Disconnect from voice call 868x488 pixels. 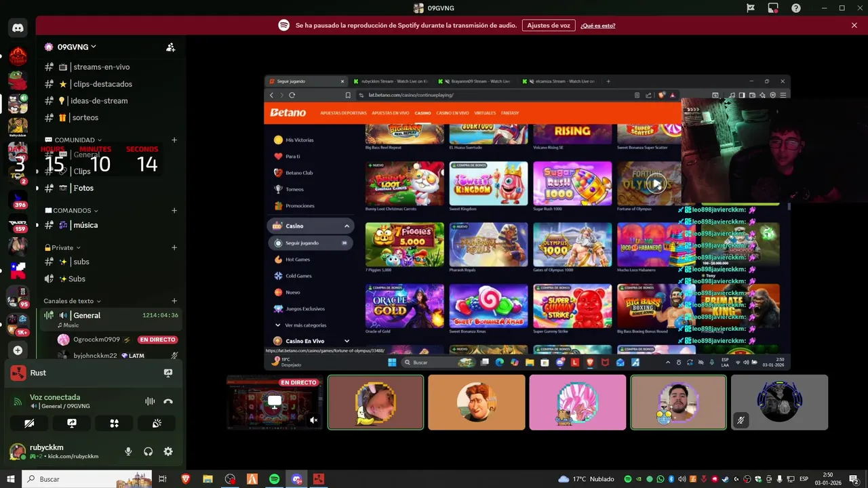coord(168,401)
